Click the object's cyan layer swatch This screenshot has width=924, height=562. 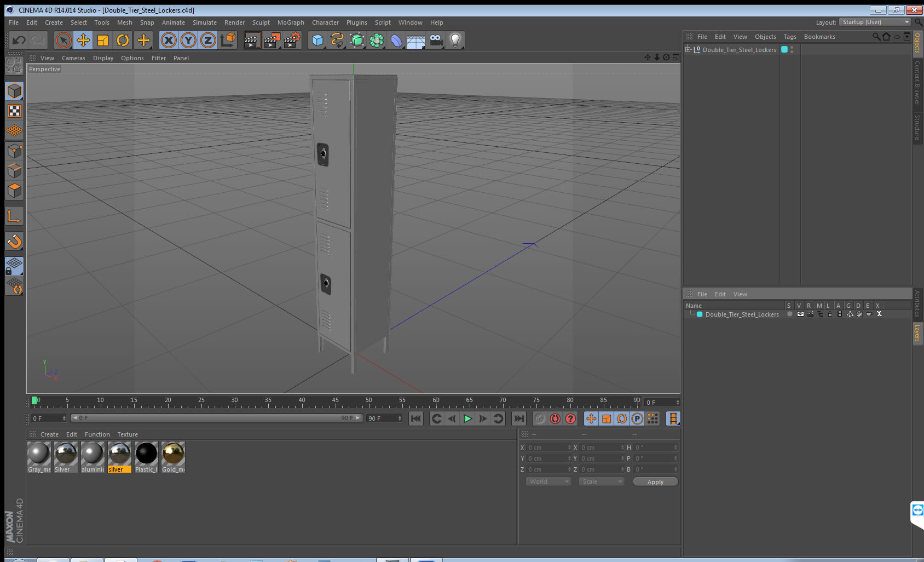click(784, 49)
